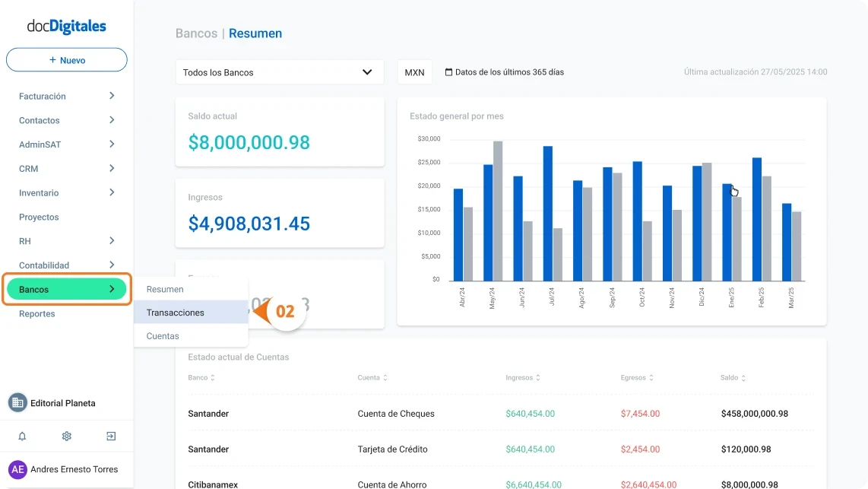Viewport: 868px width, 489px height.
Task: Open Cuentas from the Bancos submenu
Action: pos(163,335)
